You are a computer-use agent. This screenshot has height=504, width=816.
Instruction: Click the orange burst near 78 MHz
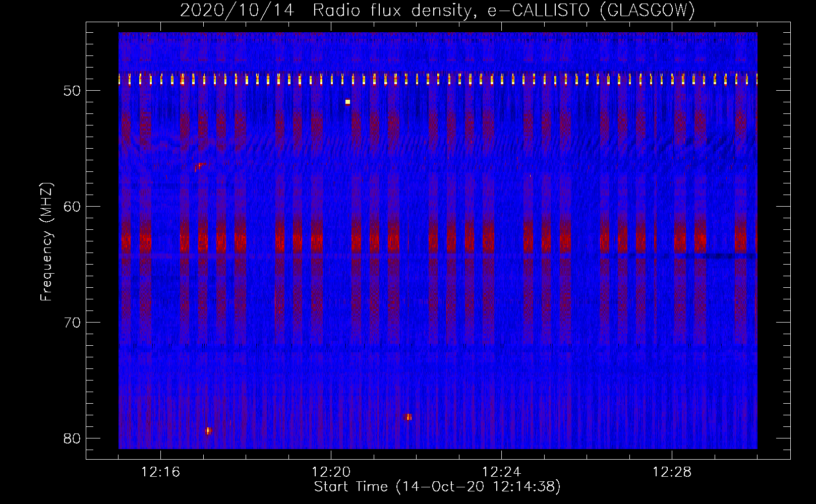[x=408, y=417]
